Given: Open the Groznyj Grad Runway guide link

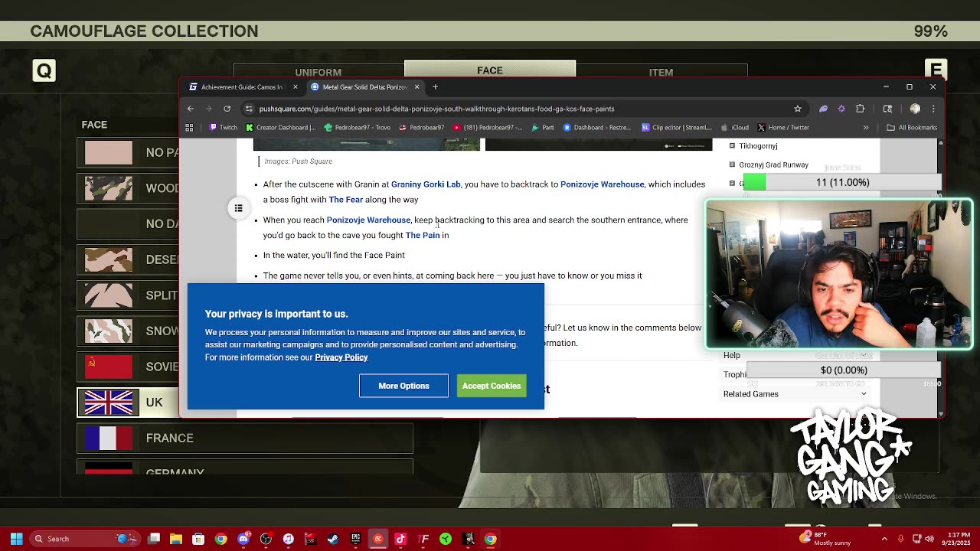Looking at the screenshot, I should [x=773, y=165].
